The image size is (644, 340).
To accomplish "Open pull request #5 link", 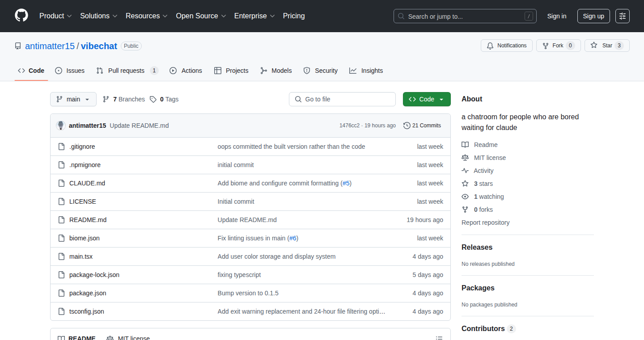I will 346,183.
